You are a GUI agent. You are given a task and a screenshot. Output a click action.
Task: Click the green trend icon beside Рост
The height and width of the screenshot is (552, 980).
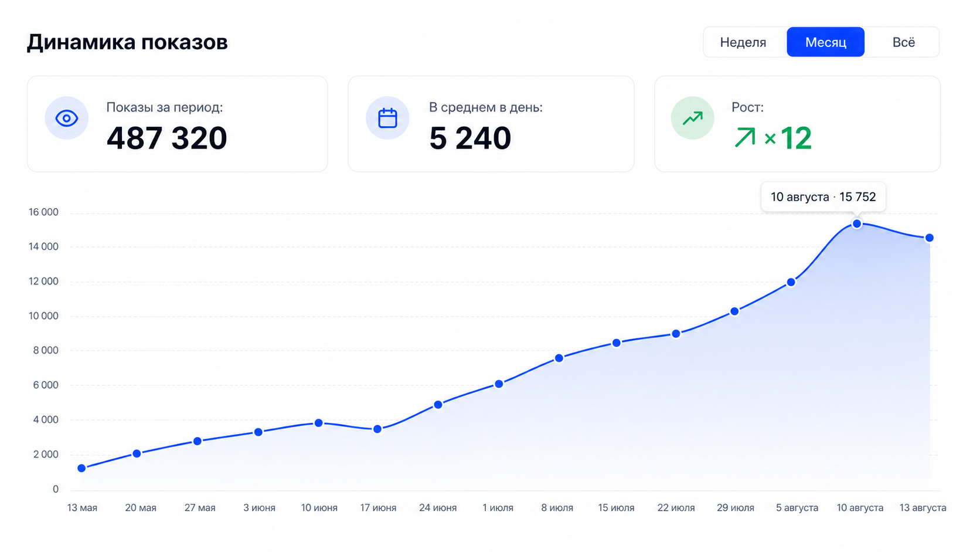click(693, 118)
